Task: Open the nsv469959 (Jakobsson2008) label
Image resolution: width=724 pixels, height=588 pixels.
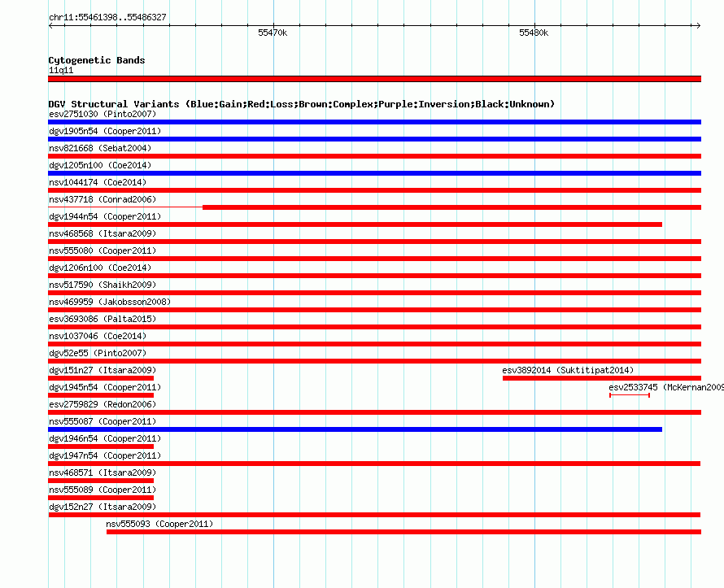Action: (110, 302)
